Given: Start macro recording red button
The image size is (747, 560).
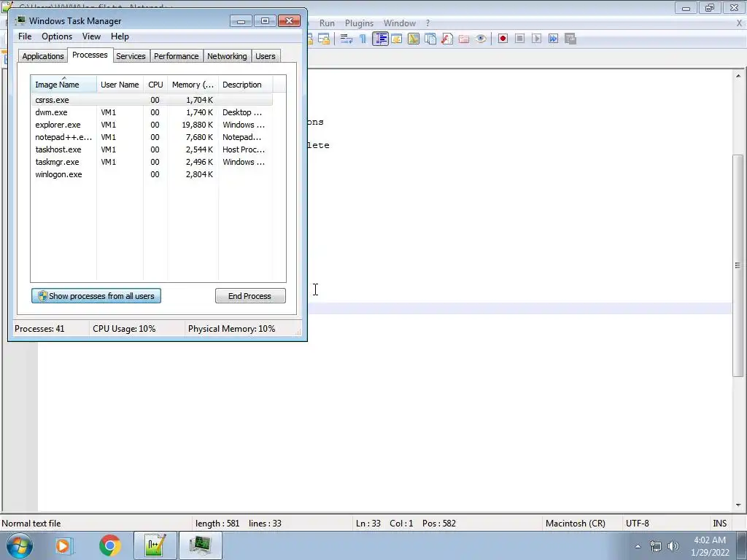Looking at the screenshot, I should [x=503, y=39].
